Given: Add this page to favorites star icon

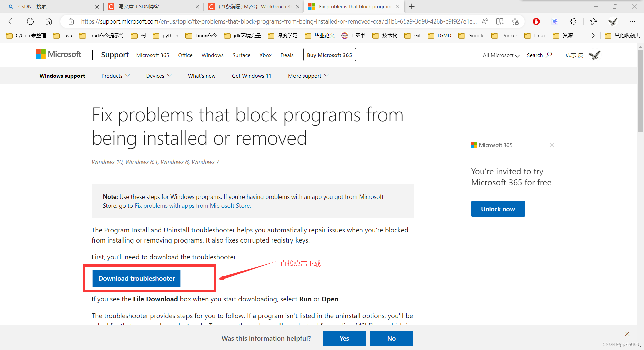Looking at the screenshot, I should coord(515,21).
